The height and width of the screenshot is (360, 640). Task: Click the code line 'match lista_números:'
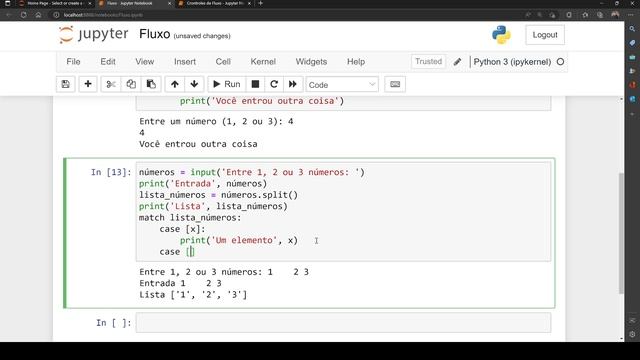[190, 218]
